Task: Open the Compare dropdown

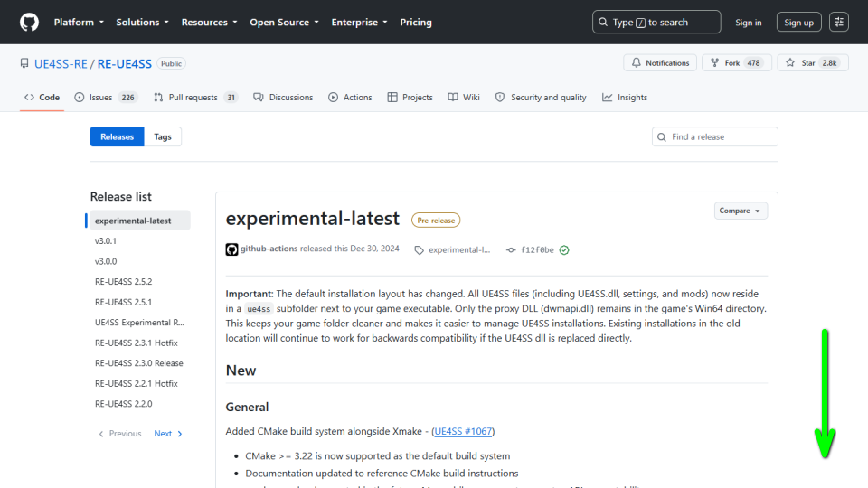Action: tap(741, 211)
